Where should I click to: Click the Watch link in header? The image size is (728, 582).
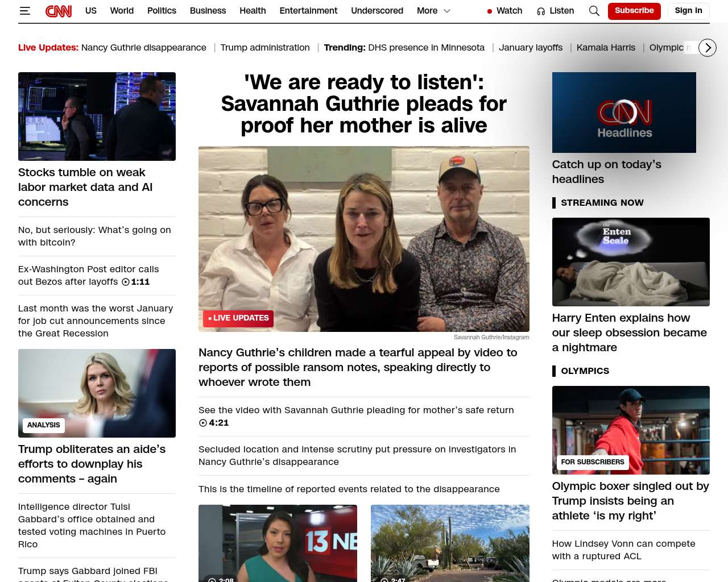509,11
